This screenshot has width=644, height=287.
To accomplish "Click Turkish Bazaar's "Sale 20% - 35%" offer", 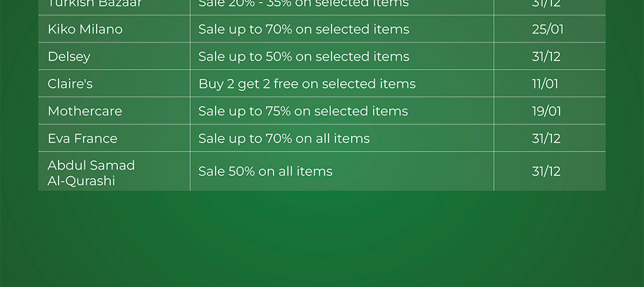I will 303,4.
